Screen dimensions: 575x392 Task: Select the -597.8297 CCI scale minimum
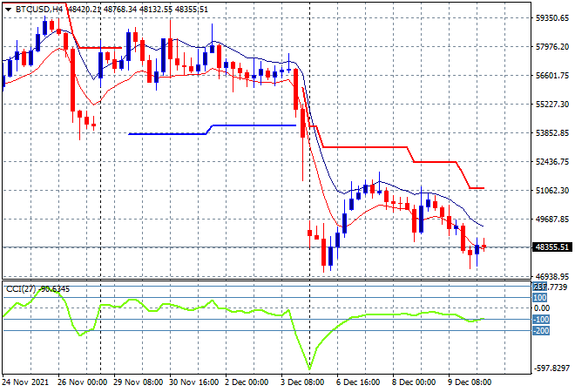tap(552, 368)
